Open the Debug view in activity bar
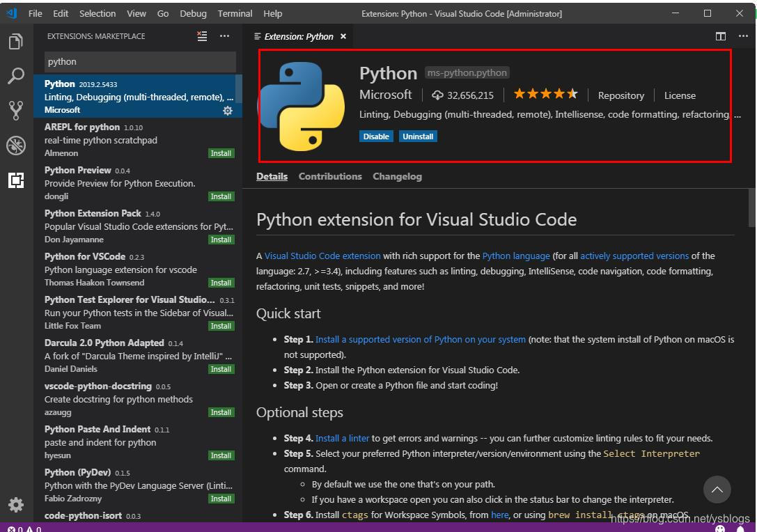The image size is (757, 532). point(16,146)
